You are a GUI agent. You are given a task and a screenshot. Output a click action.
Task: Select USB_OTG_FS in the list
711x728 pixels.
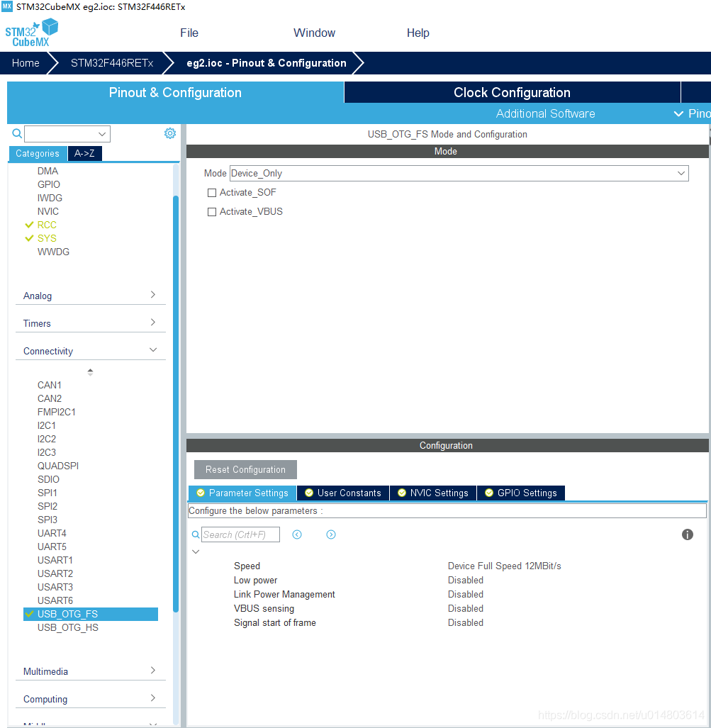coord(91,614)
